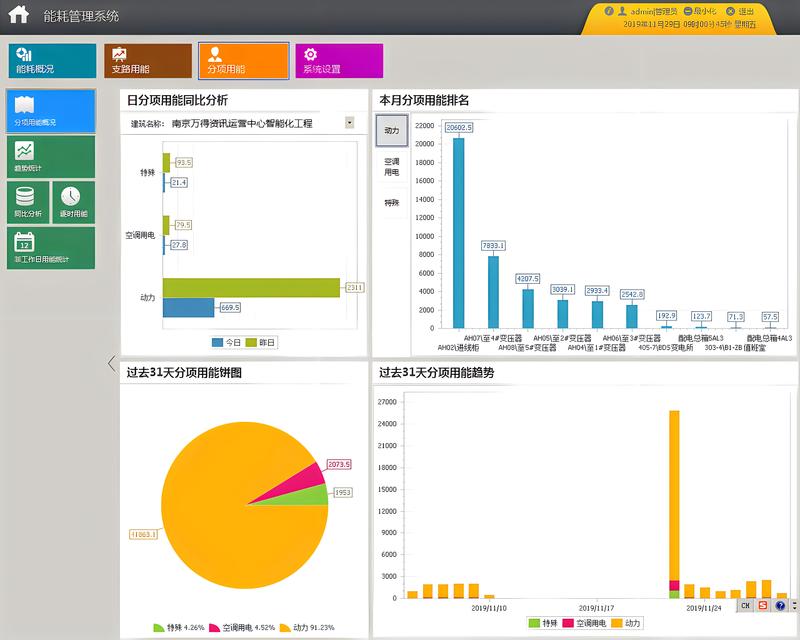Open the 支路用能 branch energy tile

point(147,60)
